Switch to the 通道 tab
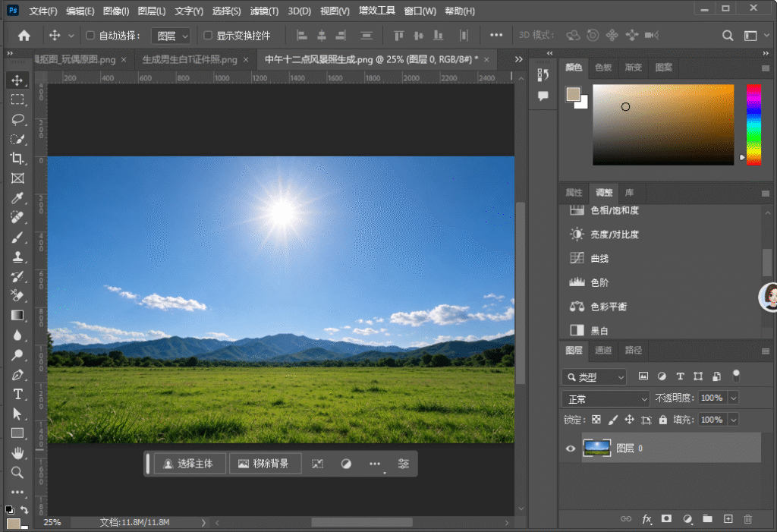Viewport: 777px width, 532px height. (x=603, y=350)
